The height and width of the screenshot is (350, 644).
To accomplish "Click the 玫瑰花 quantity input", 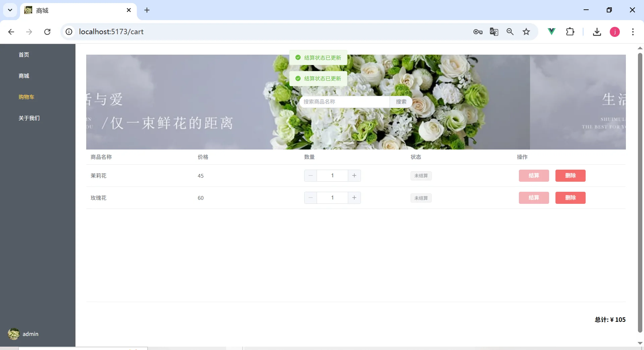I will pos(332,198).
